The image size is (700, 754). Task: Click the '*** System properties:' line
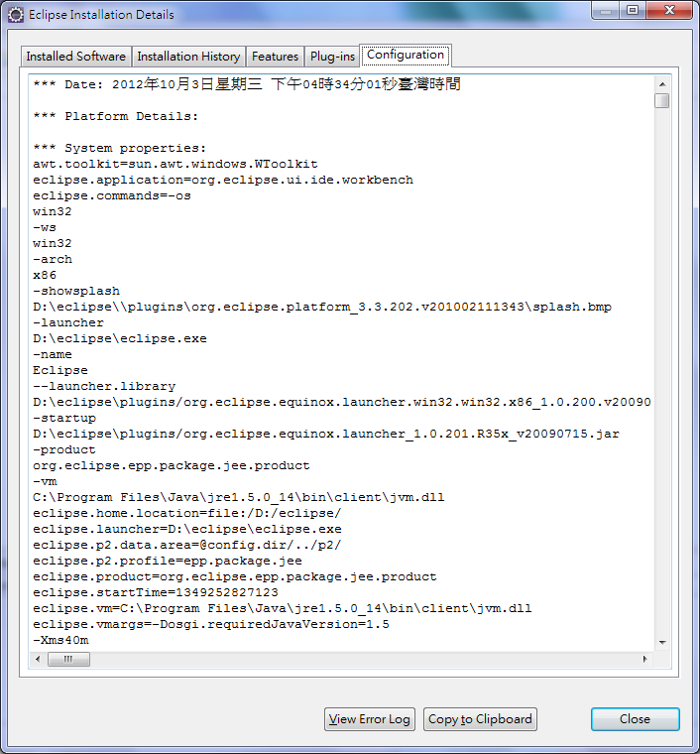click(x=119, y=148)
